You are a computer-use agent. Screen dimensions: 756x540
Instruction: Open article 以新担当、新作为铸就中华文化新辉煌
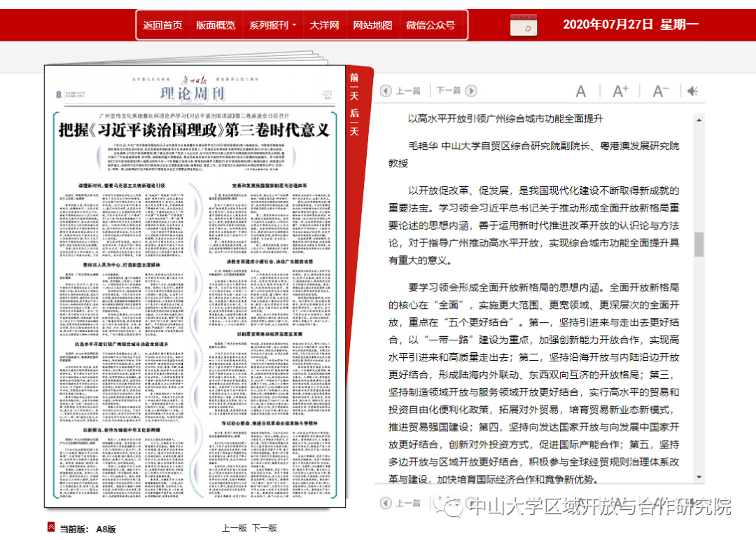click(122, 429)
